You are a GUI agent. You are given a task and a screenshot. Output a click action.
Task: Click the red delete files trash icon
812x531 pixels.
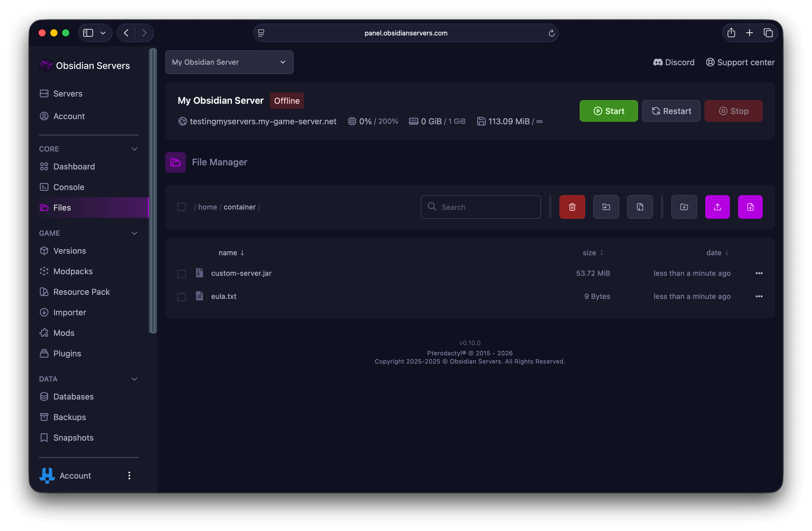(x=572, y=207)
